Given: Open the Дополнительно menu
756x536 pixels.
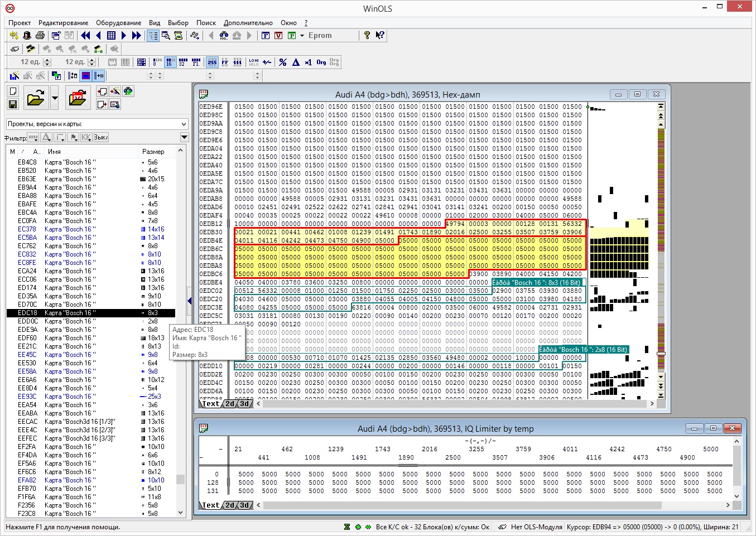Looking at the screenshot, I should coord(248,23).
